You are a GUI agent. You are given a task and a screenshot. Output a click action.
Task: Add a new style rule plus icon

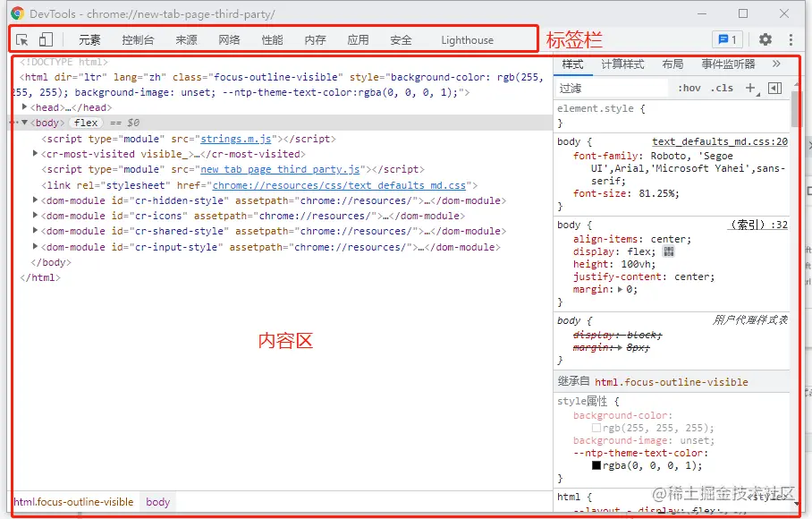(x=750, y=88)
